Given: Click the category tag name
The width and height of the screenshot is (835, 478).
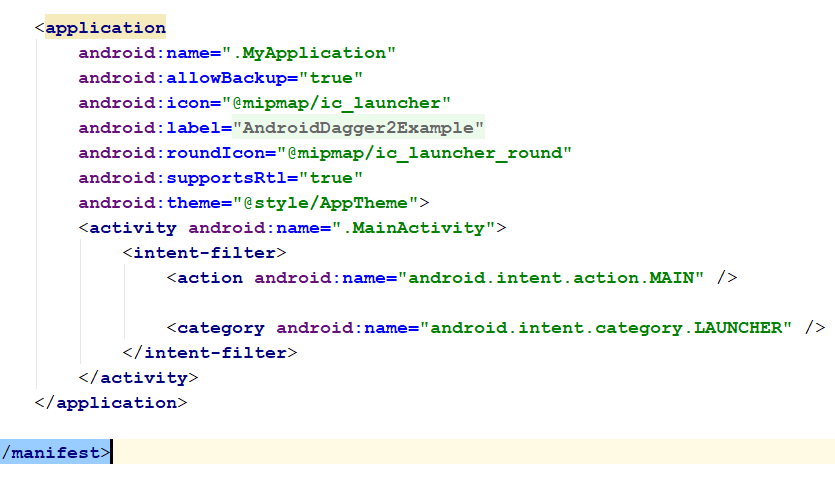Looking at the screenshot, I should [220, 328].
